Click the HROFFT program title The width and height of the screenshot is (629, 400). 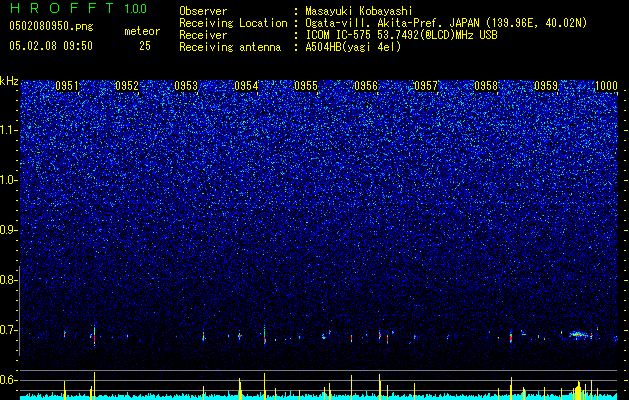pyautogui.click(x=63, y=8)
